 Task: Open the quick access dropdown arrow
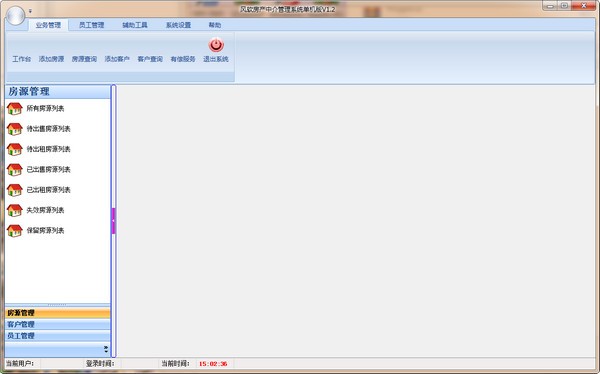pyautogui.click(x=30, y=11)
